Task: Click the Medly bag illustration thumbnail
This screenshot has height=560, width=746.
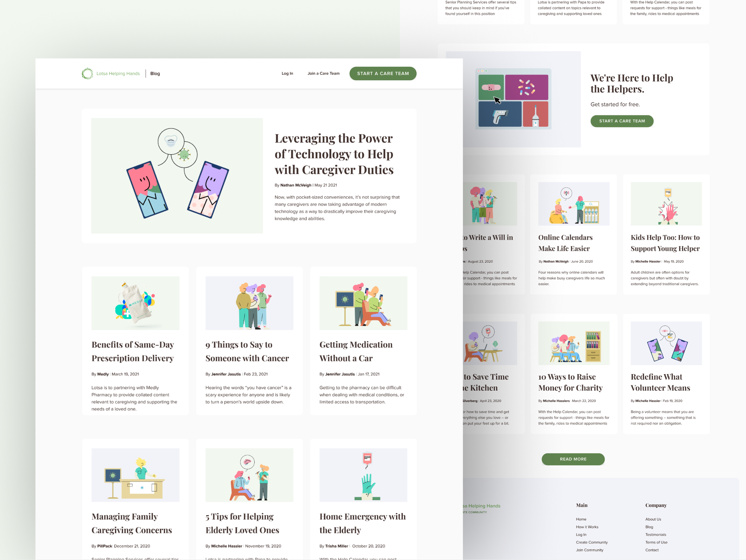Action: (135, 303)
